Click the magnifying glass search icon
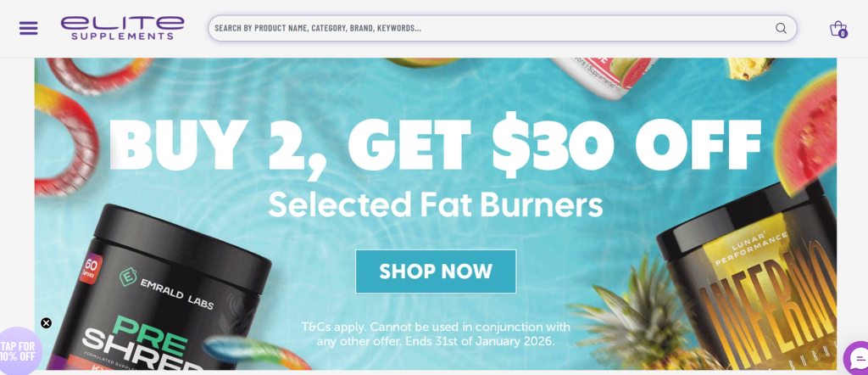This screenshot has height=375, width=868. pyautogui.click(x=781, y=28)
